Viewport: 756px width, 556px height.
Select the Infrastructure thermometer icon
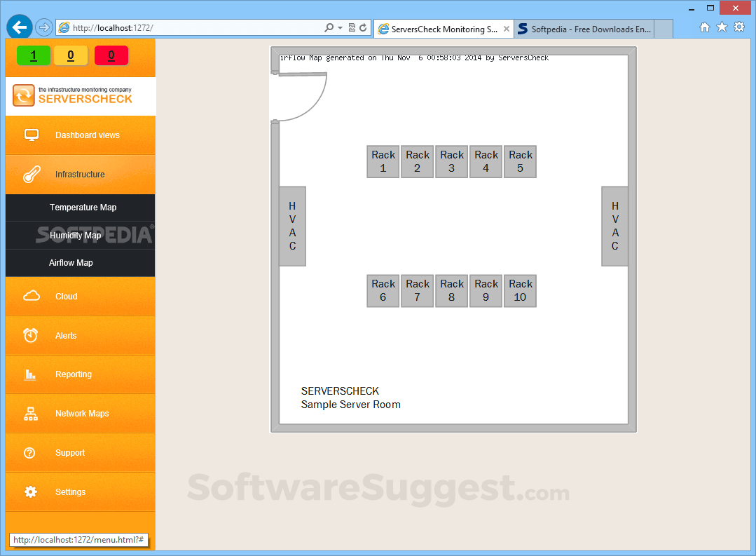(31, 174)
